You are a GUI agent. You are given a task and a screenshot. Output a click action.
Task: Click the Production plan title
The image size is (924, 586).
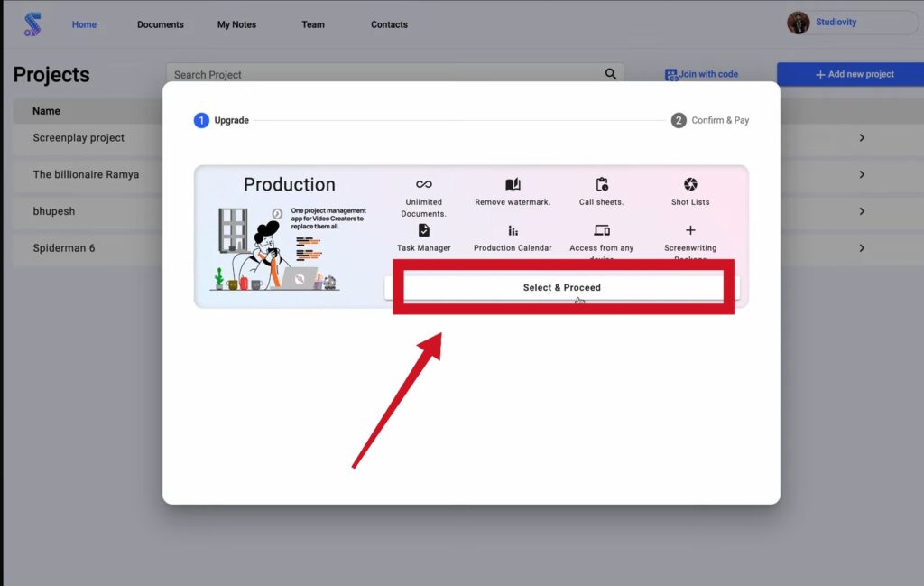click(290, 184)
